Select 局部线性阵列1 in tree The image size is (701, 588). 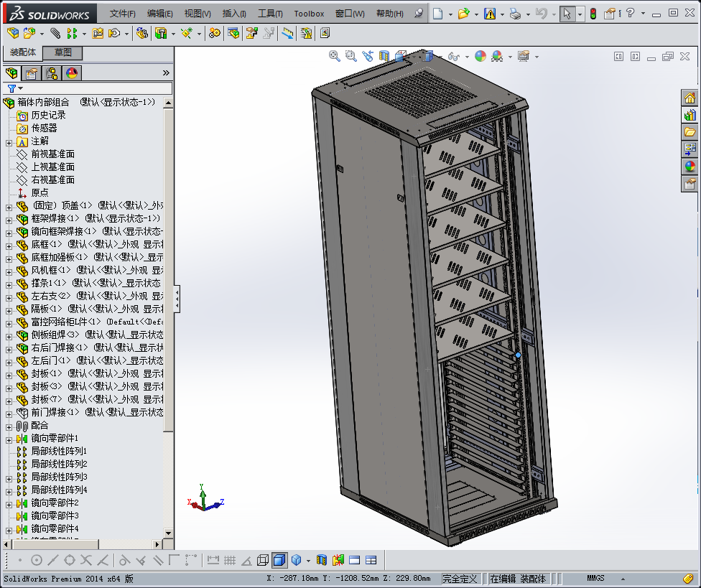click(x=59, y=452)
